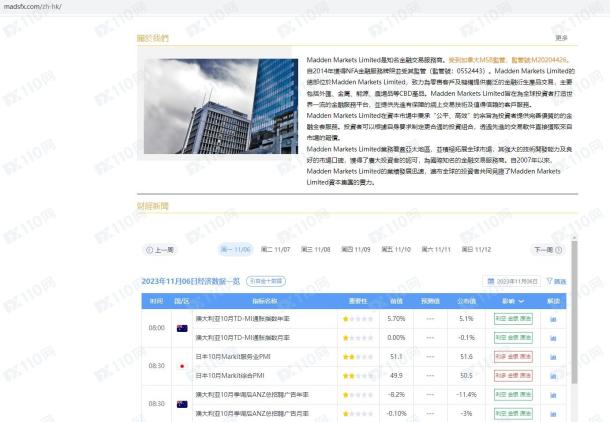This screenshot has width=610, height=422.
Task: Click the 財經新聞 section heading
Action: click(152, 206)
